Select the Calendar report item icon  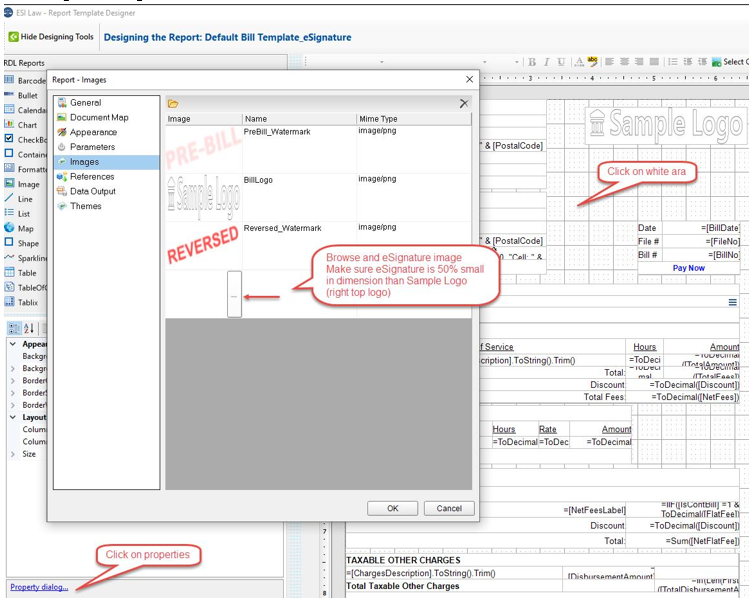click(9, 110)
